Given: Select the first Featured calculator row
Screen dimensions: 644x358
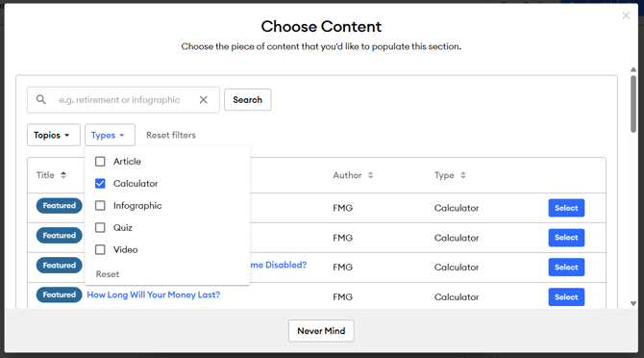Looking at the screenshot, I should tap(566, 208).
